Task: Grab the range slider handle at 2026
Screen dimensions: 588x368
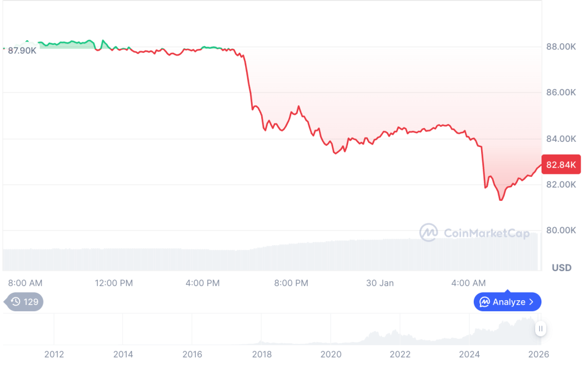Action: (x=540, y=329)
